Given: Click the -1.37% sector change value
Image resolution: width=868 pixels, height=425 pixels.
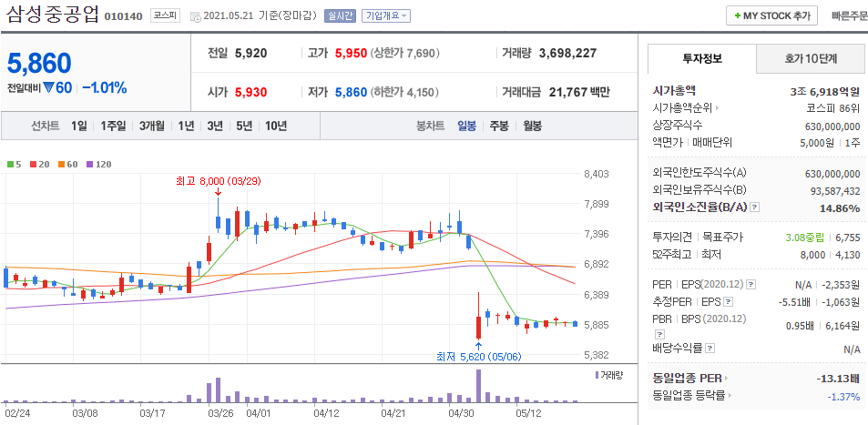Looking at the screenshot, I should (843, 397).
